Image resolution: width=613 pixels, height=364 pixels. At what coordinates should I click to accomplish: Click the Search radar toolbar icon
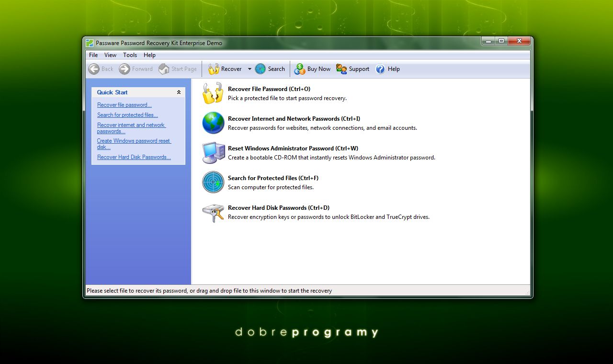(x=260, y=69)
